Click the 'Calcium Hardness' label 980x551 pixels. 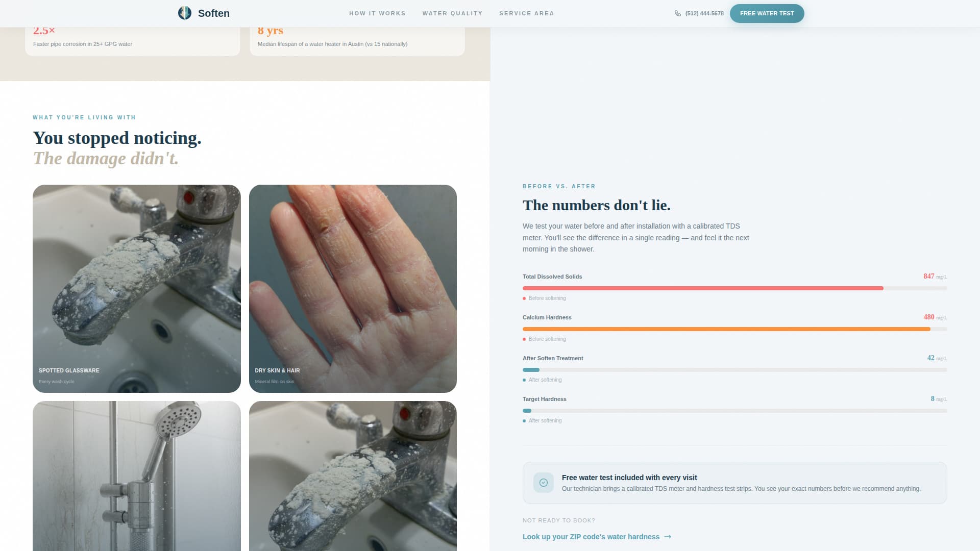point(547,317)
